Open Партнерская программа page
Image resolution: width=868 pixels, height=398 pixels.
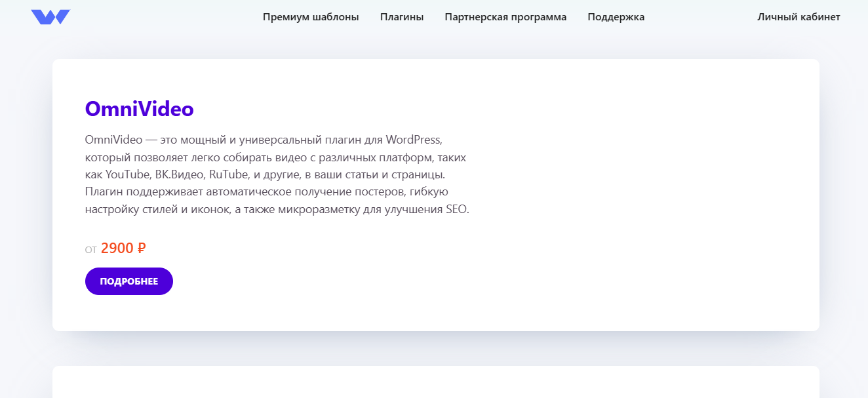(505, 17)
